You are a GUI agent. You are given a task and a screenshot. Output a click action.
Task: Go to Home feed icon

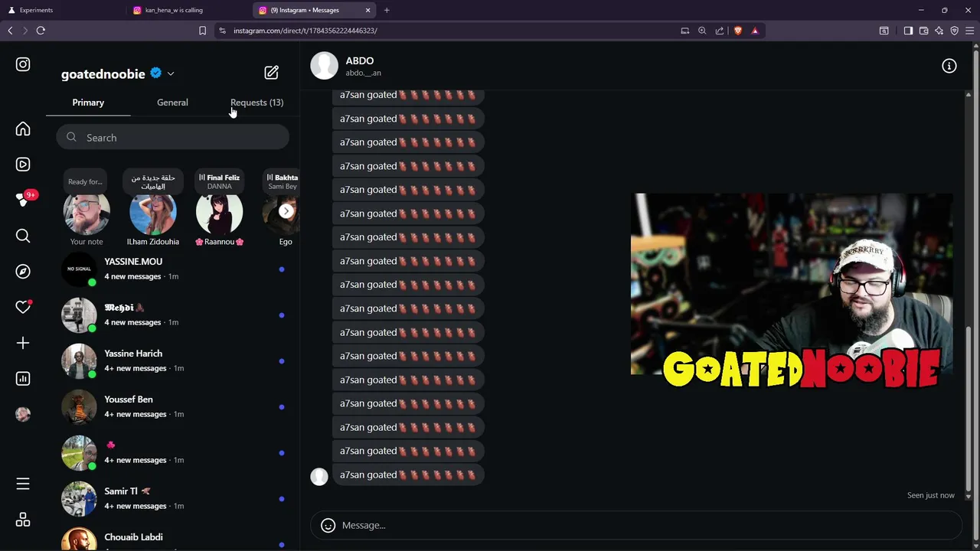pyautogui.click(x=23, y=129)
